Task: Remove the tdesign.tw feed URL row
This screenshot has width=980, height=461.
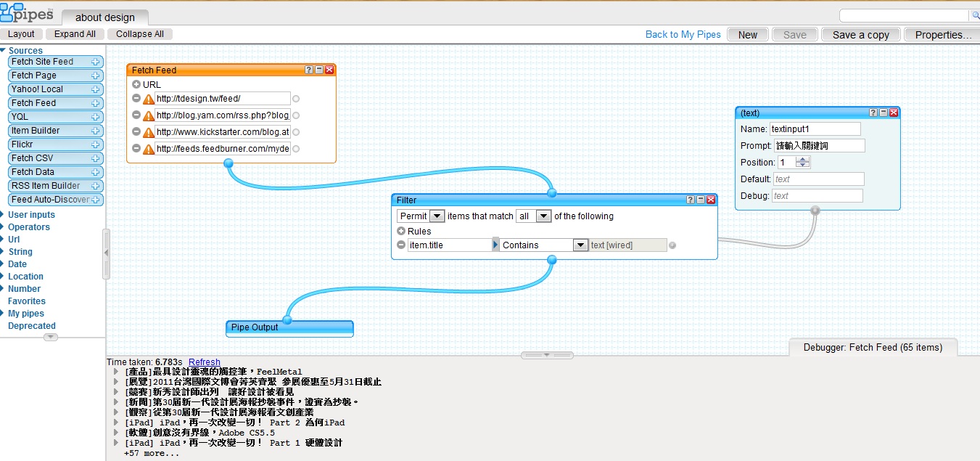Action: point(136,99)
